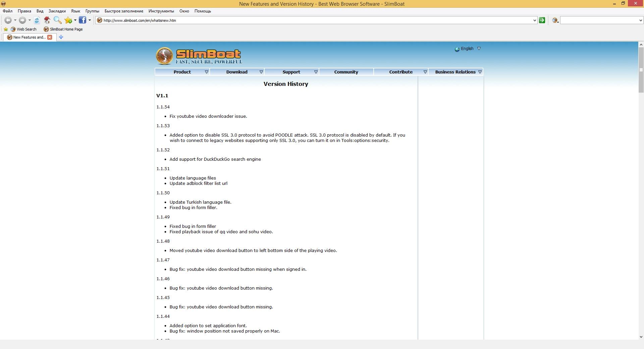Open the address bar URL history dropdown

535,20
